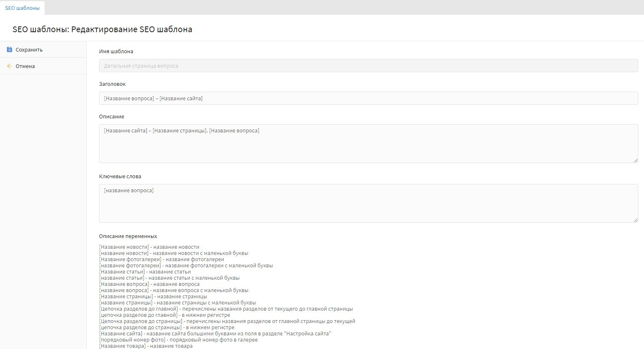Screen dimensions: 644x349
Task: Focus the Заголовок input field
Action: click(x=368, y=98)
